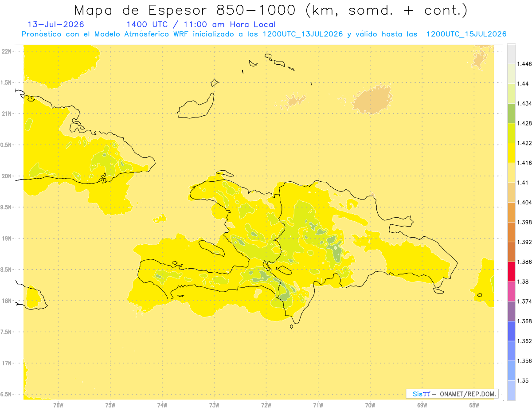Click the '70W' longitude label

[370, 405]
